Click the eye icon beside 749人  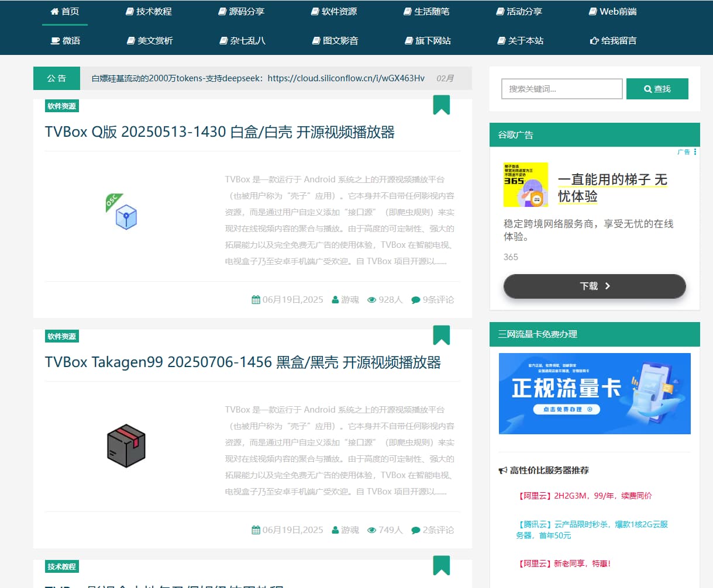[371, 530]
